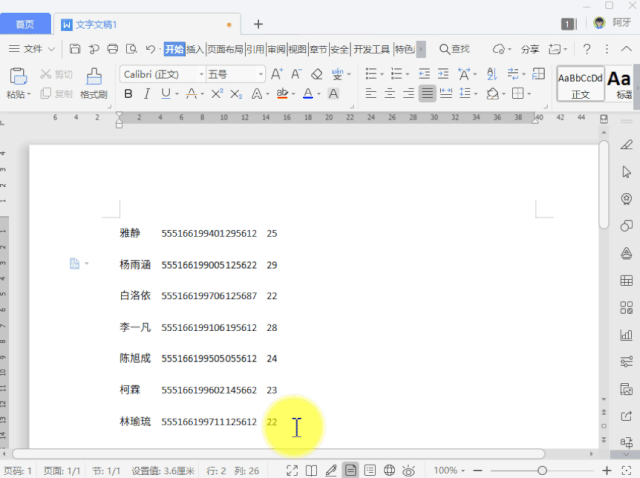Select the arrow selection tool in sidebar
The image size is (640, 478).
(627, 172)
